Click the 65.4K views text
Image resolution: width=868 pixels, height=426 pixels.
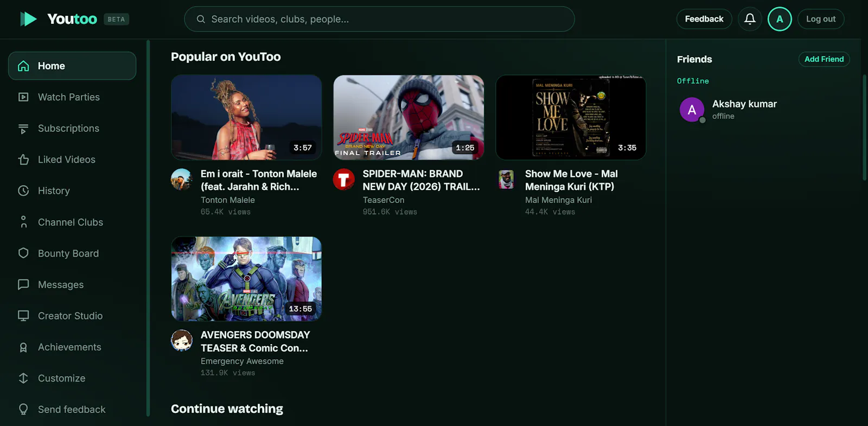click(x=226, y=212)
